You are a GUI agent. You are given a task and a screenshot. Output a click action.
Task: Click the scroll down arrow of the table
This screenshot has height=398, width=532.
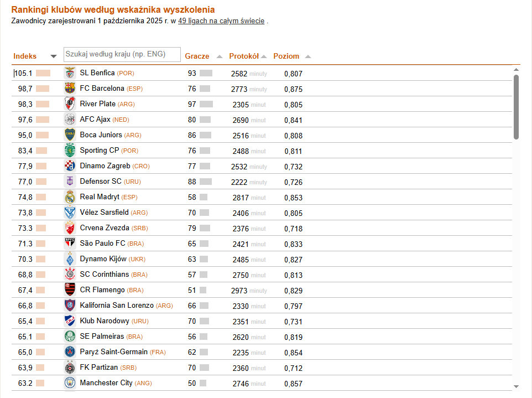pyautogui.click(x=516, y=386)
